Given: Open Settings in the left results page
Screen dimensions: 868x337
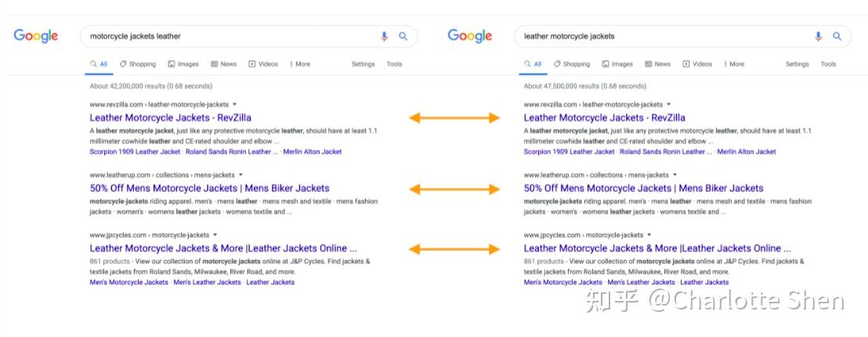Looking at the screenshot, I should click(363, 64).
